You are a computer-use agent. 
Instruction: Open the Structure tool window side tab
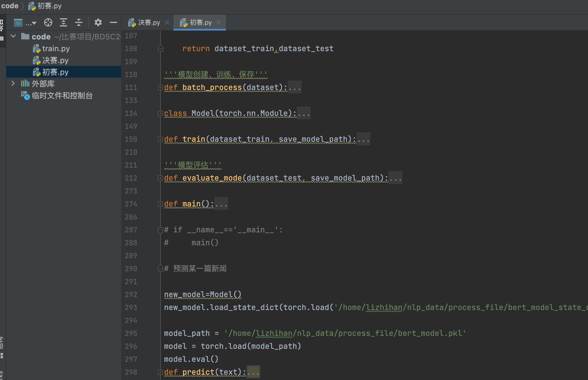pos(2,347)
